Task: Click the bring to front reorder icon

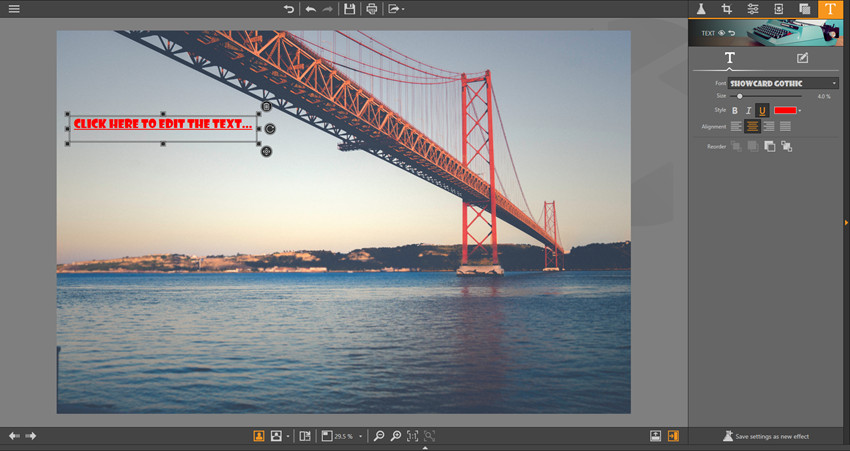Action: (736, 146)
